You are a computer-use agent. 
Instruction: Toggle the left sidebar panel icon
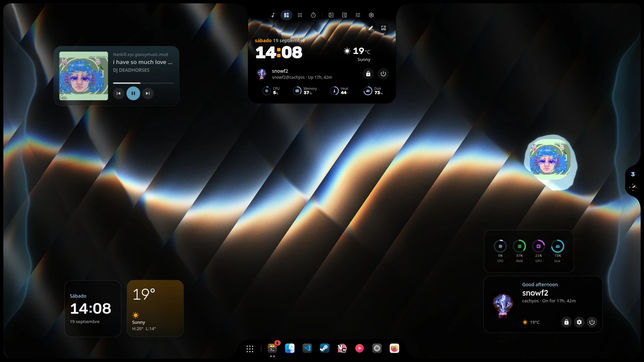(331, 15)
